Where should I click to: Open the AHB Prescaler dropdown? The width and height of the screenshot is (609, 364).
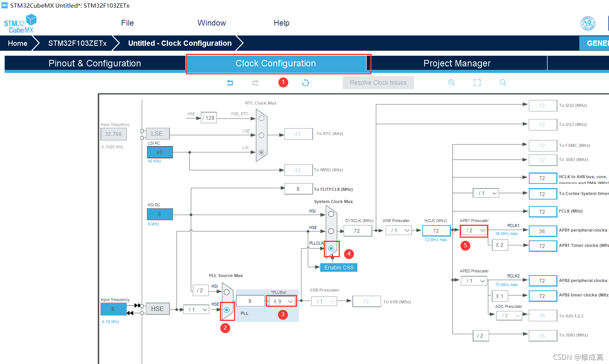pyautogui.click(x=398, y=230)
